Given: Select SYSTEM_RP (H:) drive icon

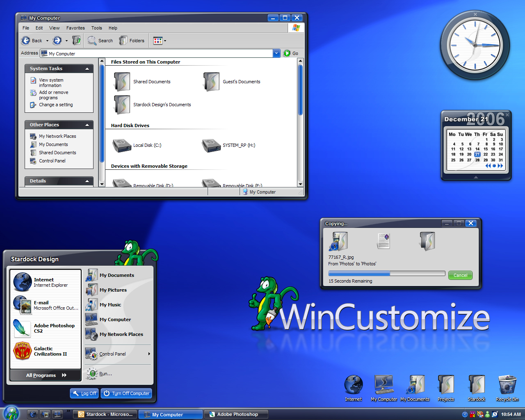Looking at the screenshot, I should coord(211,145).
